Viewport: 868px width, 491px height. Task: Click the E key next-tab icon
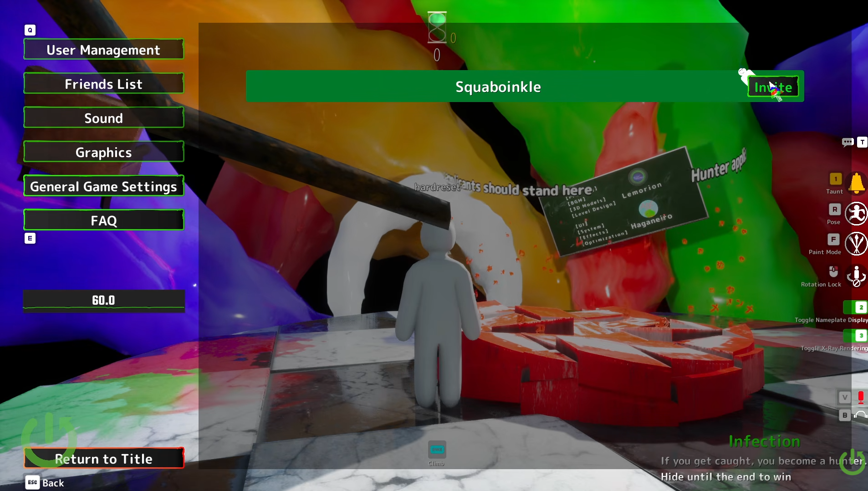pos(30,238)
